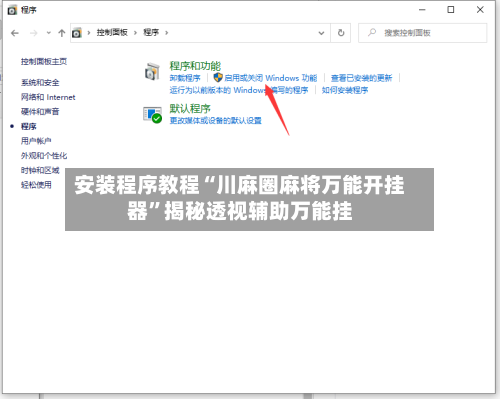500x399 pixels.
Task: Select 控制面板 breadcrumb in address bar
Action: point(112,32)
